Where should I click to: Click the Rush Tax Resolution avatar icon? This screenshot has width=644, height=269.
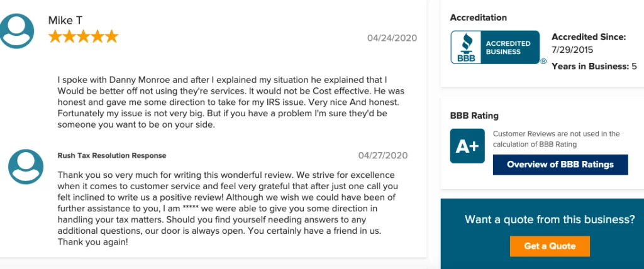pyautogui.click(x=26, y=167)
